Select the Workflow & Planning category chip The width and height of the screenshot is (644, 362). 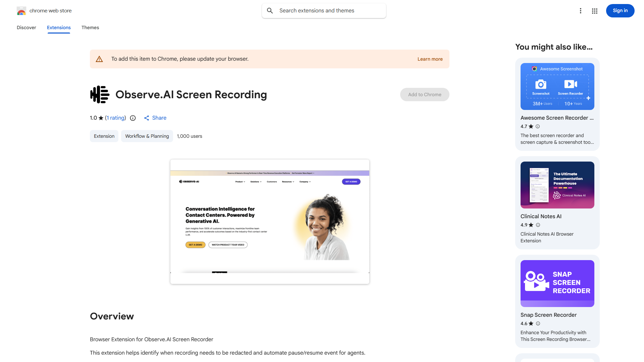pyautogui.click(x=147, y=136)
